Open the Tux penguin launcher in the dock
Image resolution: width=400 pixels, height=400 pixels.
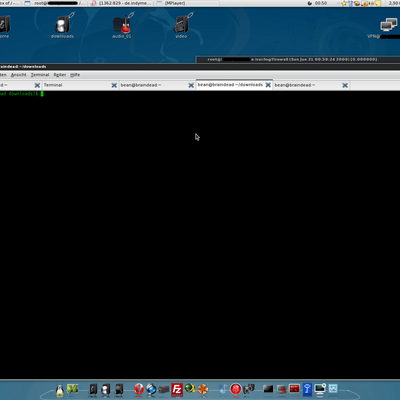[60, 390]
